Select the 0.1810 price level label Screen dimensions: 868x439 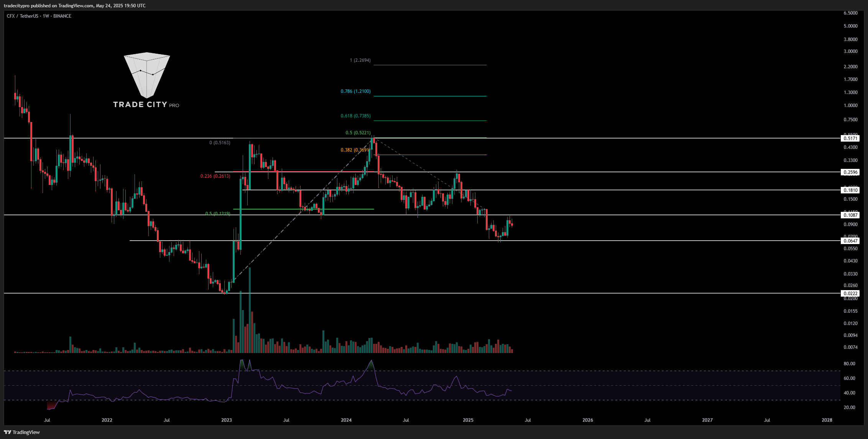(x=850, y=190)
